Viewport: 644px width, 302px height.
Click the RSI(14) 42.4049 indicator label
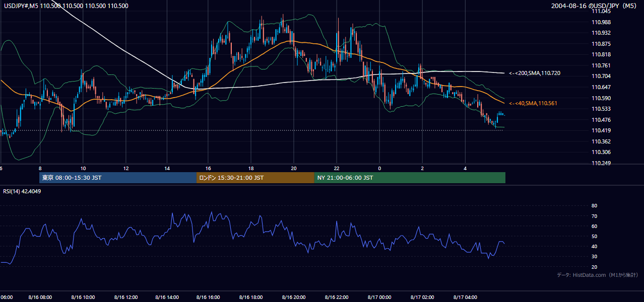22,191
